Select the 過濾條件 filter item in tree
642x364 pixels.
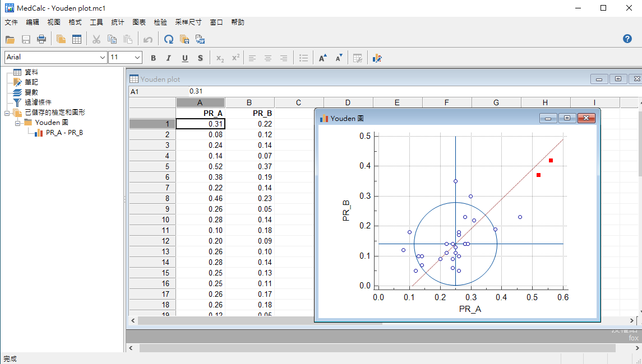tap(38, 102)
